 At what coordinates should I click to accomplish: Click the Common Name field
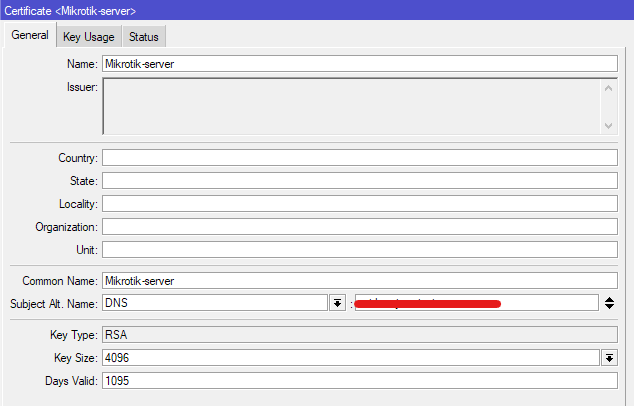tap(359, 281)
